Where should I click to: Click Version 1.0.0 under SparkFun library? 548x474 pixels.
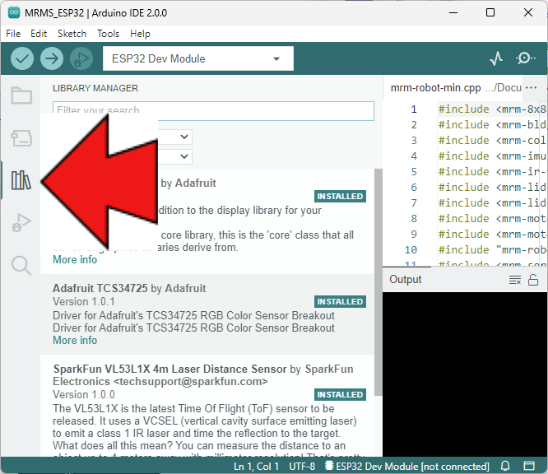click(84, 394)
